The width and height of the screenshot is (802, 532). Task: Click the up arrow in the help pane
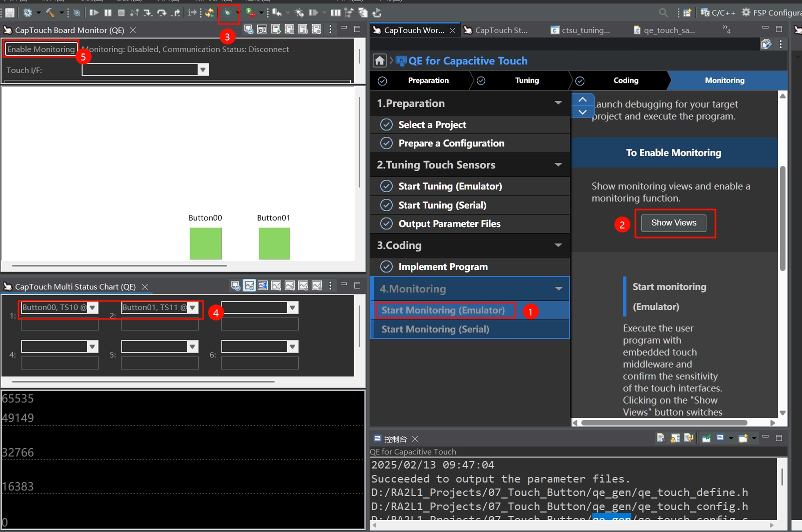pos(583,99)
